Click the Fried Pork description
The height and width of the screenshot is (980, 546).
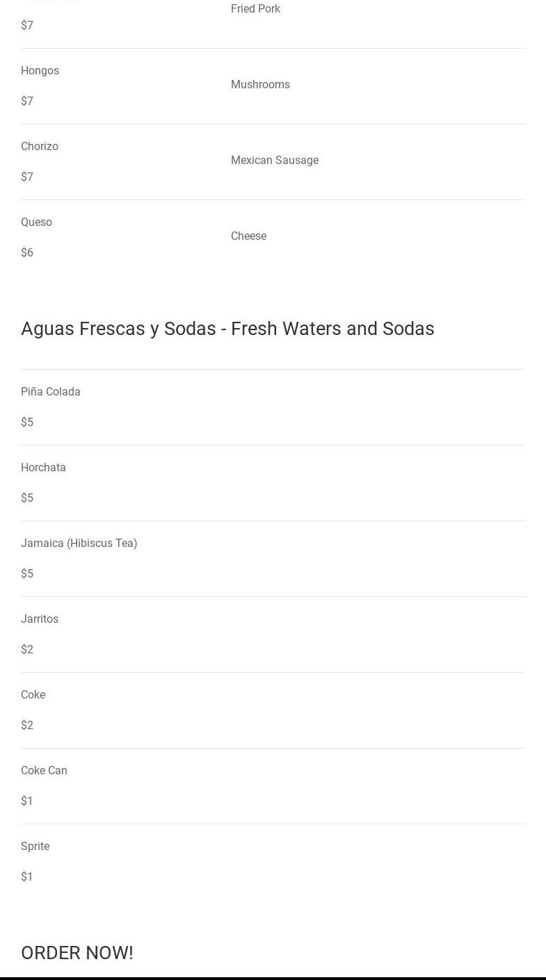(255, 9)
